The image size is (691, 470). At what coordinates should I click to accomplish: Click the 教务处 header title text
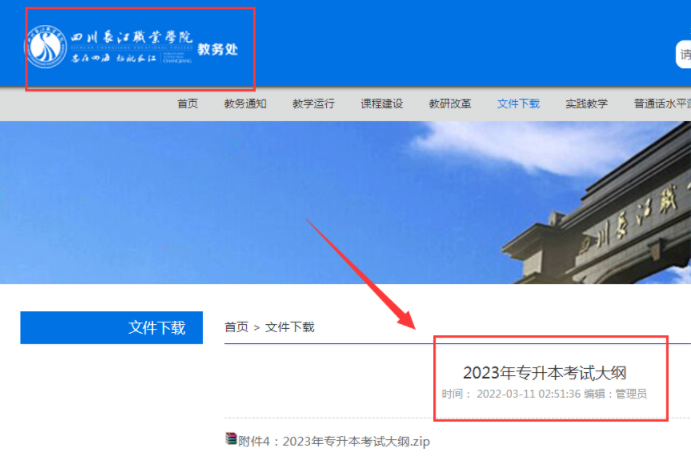218,49
